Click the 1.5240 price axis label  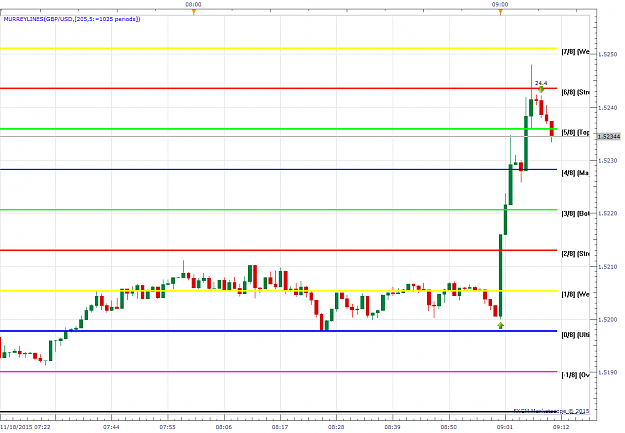coord(607,108)
